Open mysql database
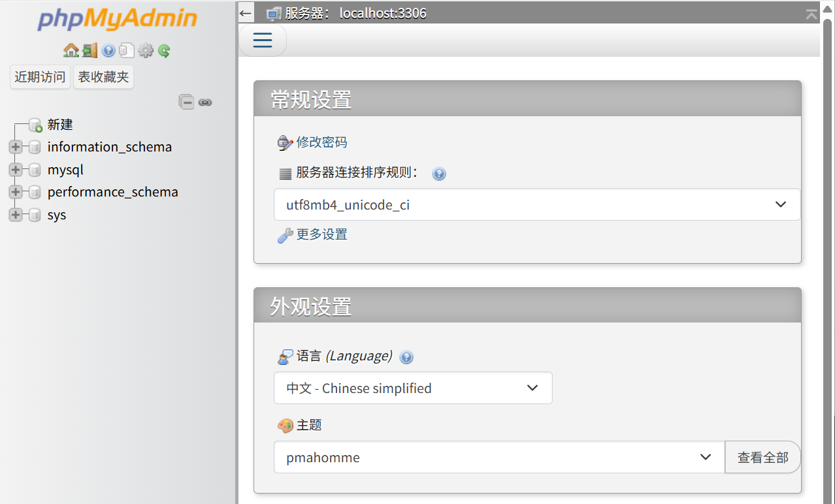Viewport: 835px width, 504px height. click(x=65, y=170)
